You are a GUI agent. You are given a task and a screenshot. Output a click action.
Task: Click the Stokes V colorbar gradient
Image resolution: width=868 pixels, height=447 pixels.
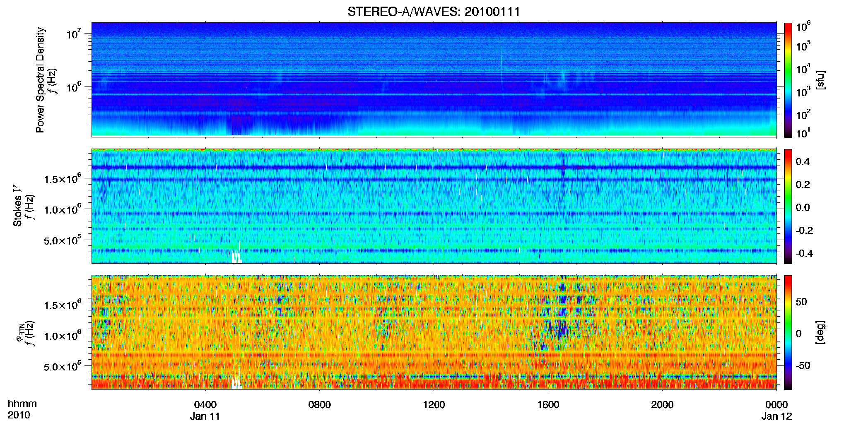tap(788, 206)
